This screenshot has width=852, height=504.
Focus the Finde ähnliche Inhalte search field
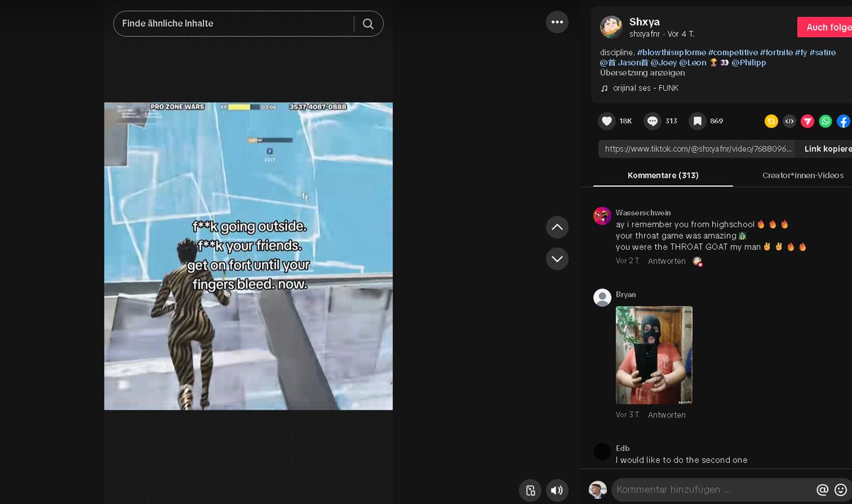click(234, 23)
